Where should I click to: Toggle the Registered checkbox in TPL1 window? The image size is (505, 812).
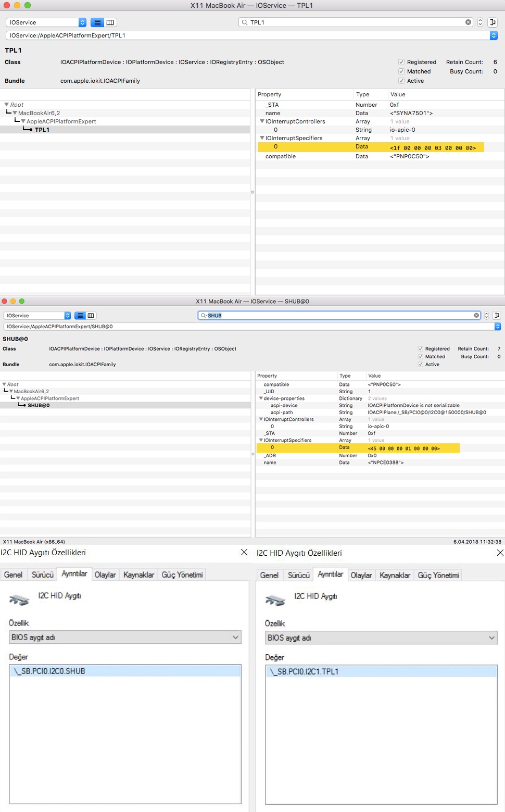tap(401, 62)
